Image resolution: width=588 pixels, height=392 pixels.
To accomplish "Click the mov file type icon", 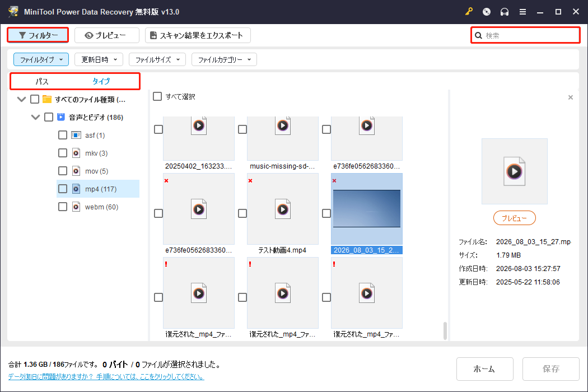I will 76,171.
